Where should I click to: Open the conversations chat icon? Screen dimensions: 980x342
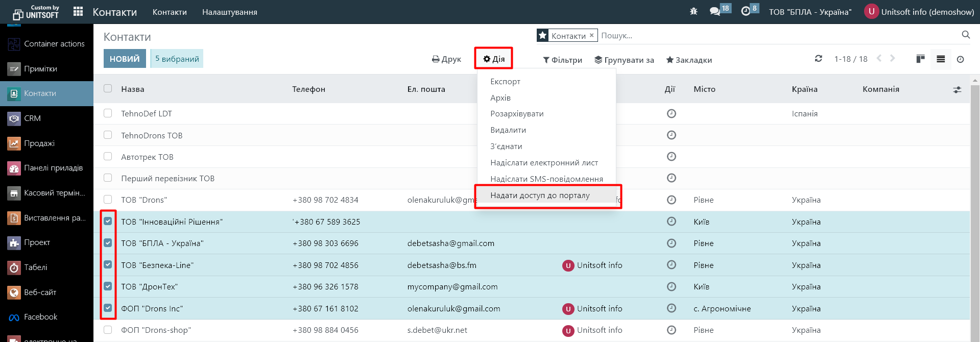tap(715, 11)
